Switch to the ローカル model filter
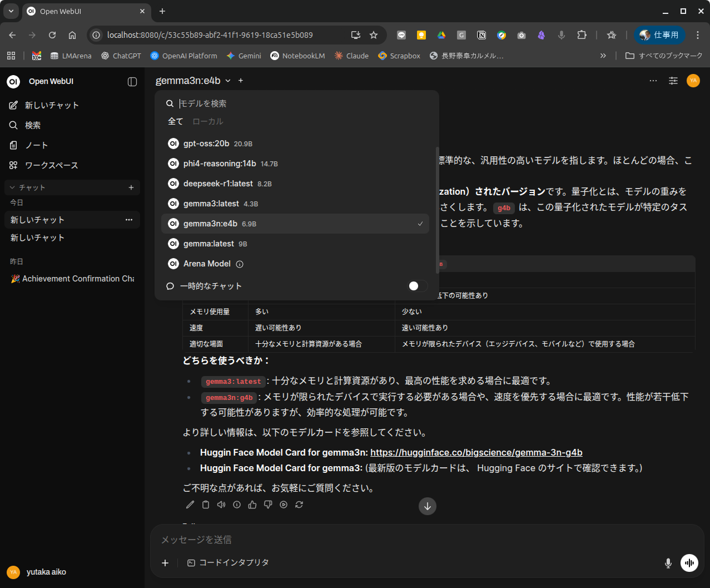This screenshot has width=710, height=588. pyautogui.click(x=207, y=121)
